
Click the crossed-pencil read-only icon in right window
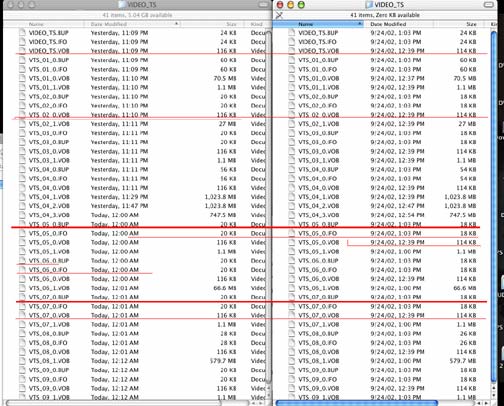[x=279, y=15]
